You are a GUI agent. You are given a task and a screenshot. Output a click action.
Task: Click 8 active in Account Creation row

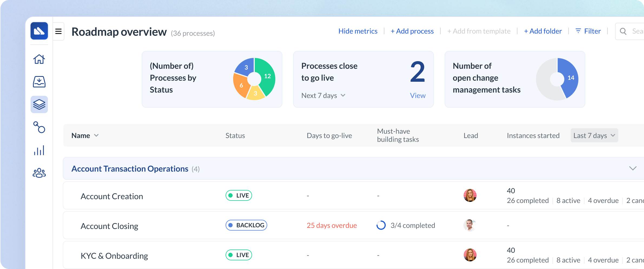click(568, 201)
